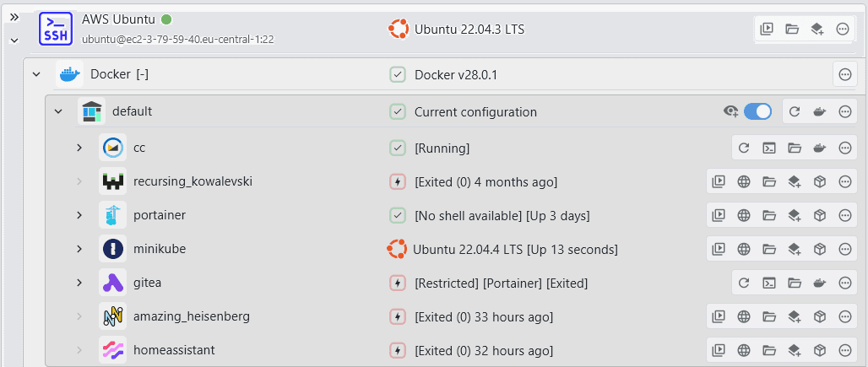Click globe icon in portainer row
The width and height of the screenshot is (868, 367).
[744, 215]
